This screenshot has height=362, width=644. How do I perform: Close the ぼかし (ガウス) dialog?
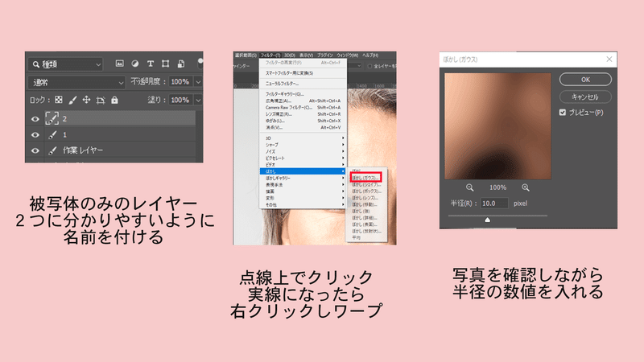point(609,60)
